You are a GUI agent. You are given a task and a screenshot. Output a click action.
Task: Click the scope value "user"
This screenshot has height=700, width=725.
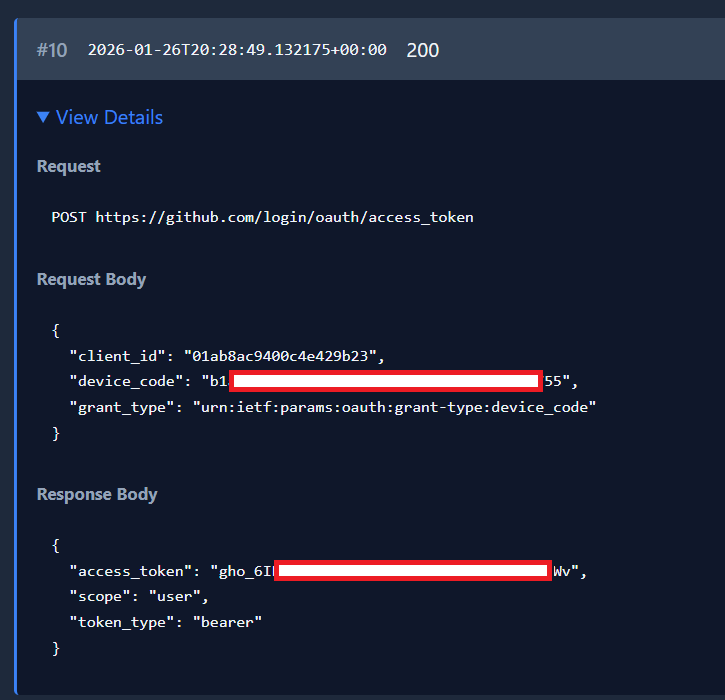178,597
